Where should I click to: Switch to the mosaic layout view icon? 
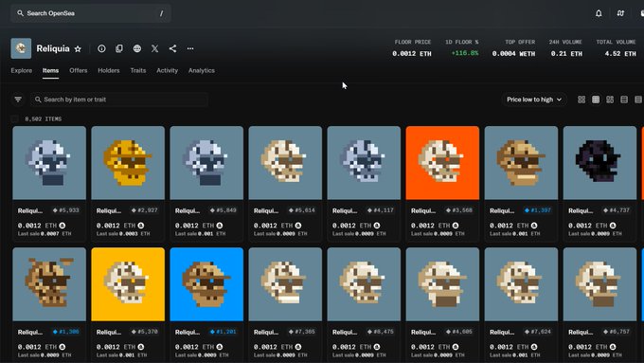point(610,100)
